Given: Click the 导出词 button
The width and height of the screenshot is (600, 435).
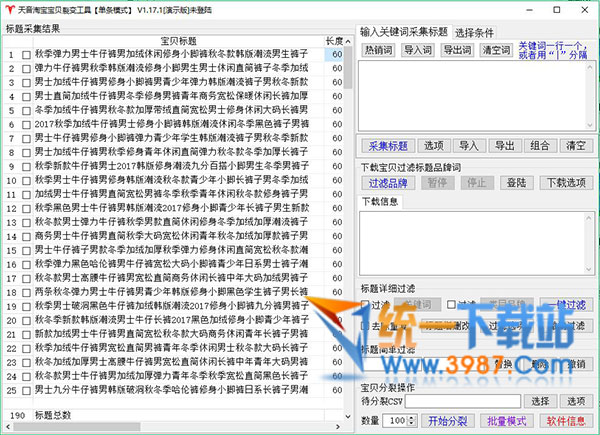Looking at the screenshot, I should pos(456,50).
